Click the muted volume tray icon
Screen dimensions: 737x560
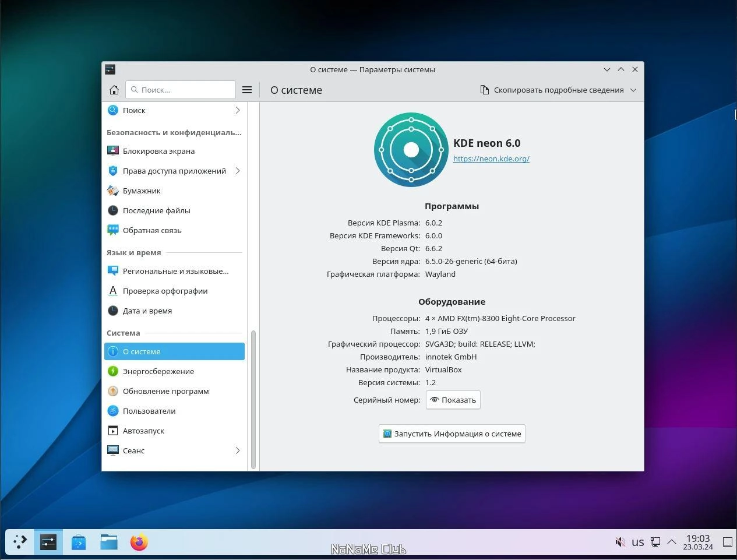tap(620, 542)
